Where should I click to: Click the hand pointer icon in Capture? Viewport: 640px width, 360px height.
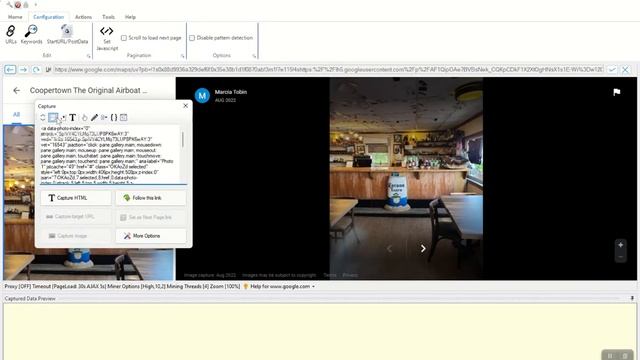click(84, 118)
